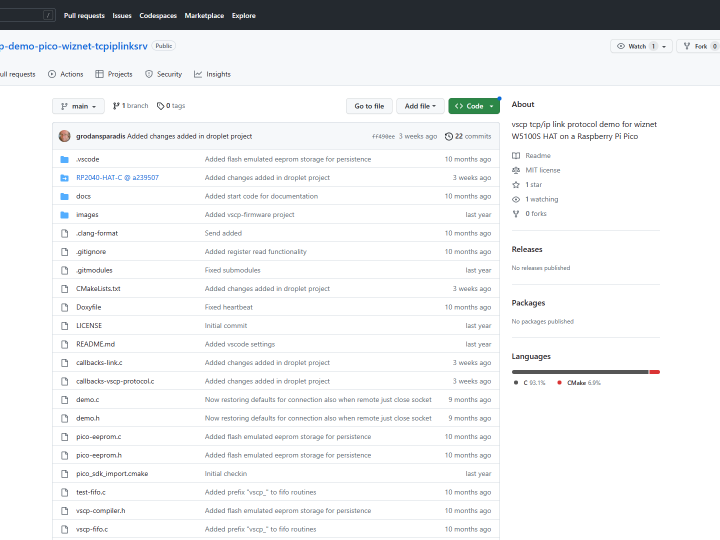This screenshot has height=540, width=720.
Task: Open the main branch selector dropdown
Action: point(78,106)
